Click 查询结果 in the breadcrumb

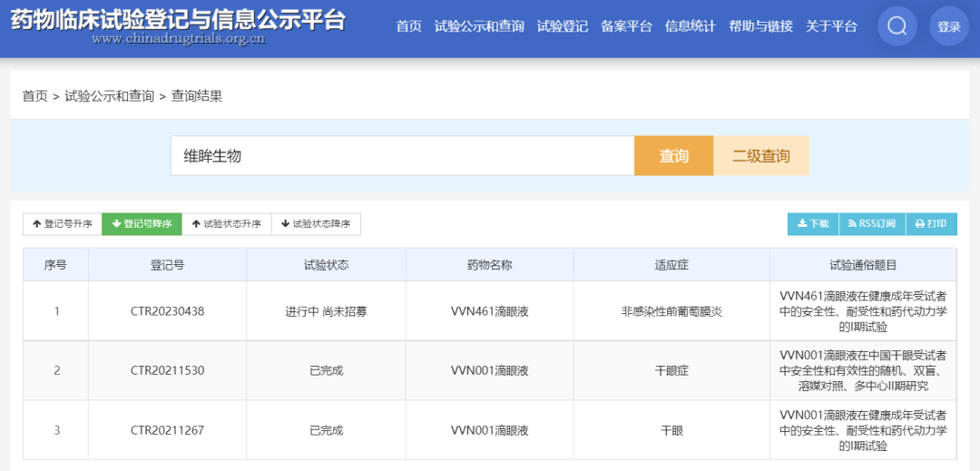(197, 96)
